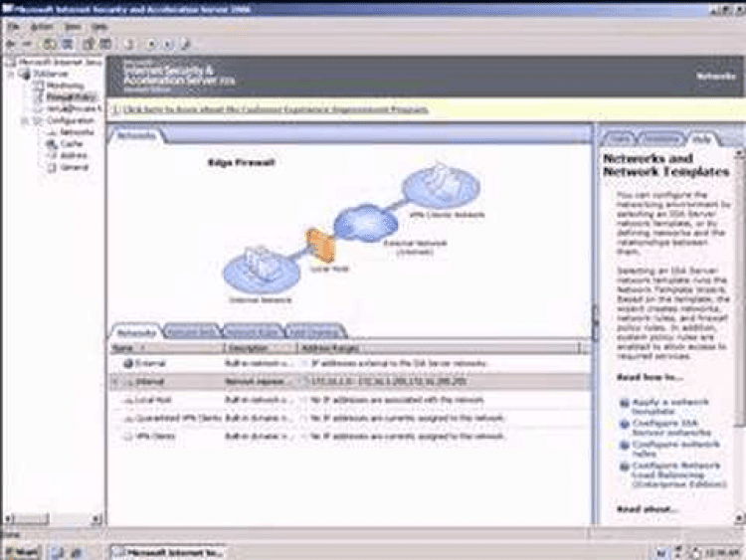This screenshot has width=746, height=560.
Task: Open the 'Configure ISA Server networks' help link
Action: pyautogui.click(x=671, y=428)
